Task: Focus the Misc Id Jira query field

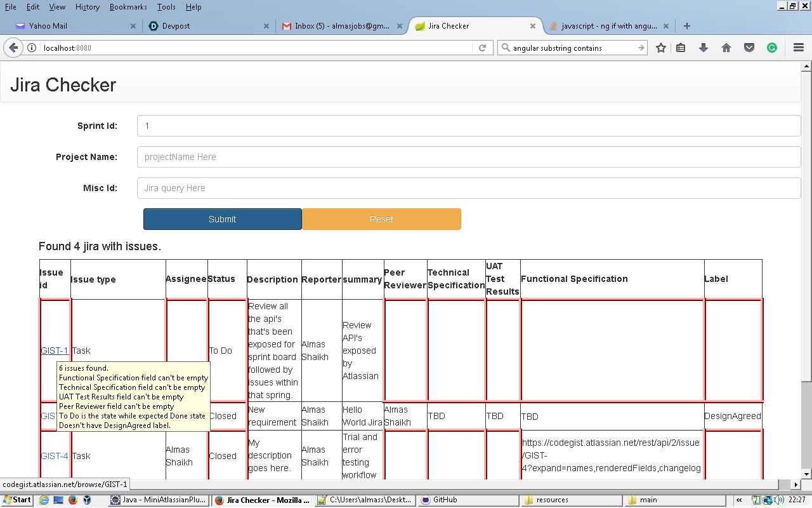Action: click(x=469, y=188)
